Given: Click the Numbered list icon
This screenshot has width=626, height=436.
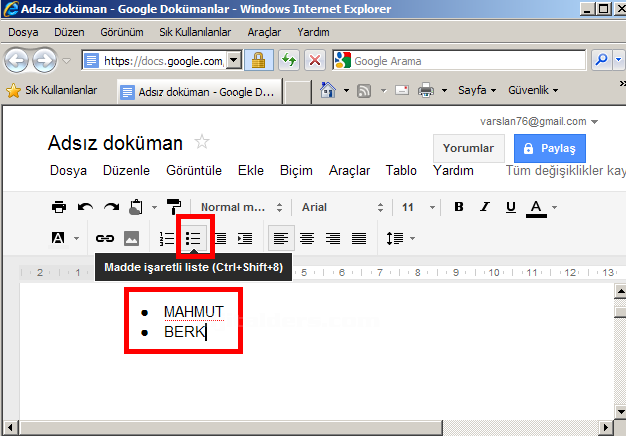Looking at the screenshot, I should 167,238.
